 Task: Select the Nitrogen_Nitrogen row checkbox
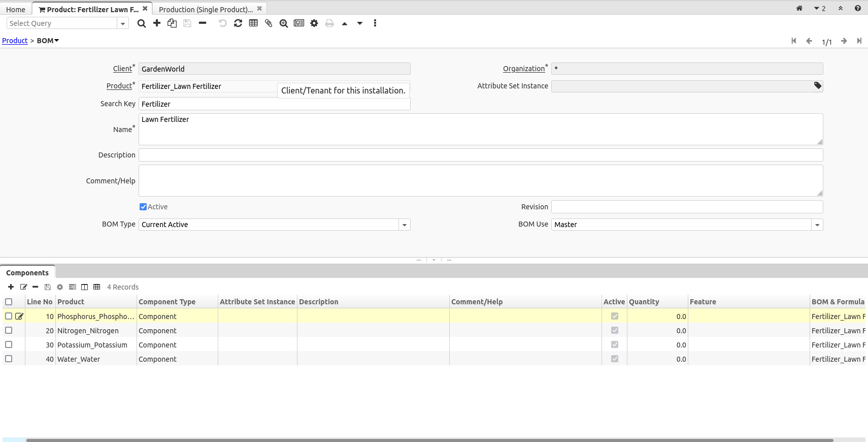9,330
